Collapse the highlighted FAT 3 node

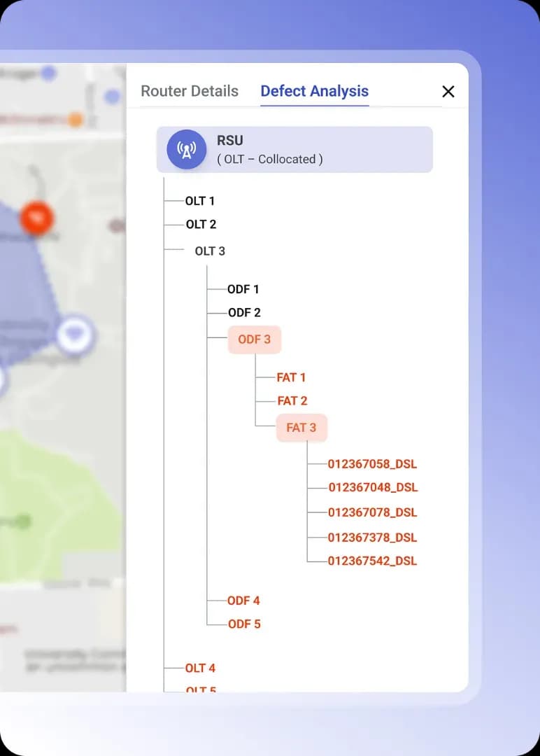301,428
